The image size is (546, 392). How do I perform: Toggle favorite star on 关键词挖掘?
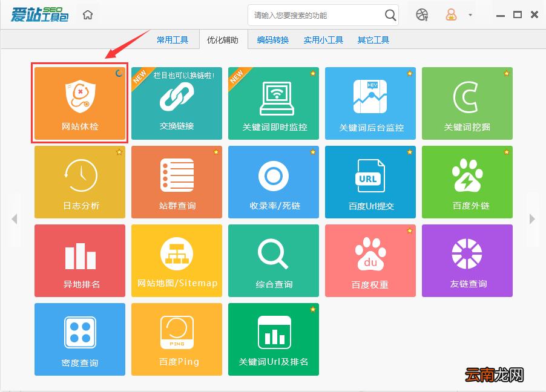point(506,73)
